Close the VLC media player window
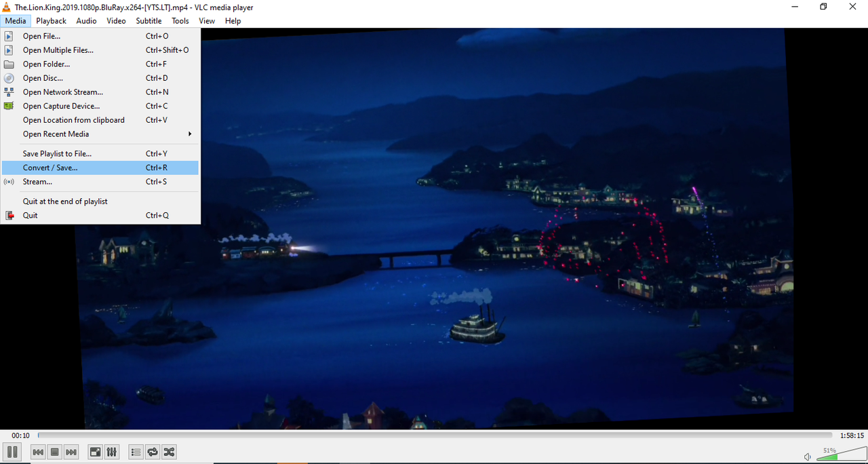The image size is (868, 464). tap(853, 7)
